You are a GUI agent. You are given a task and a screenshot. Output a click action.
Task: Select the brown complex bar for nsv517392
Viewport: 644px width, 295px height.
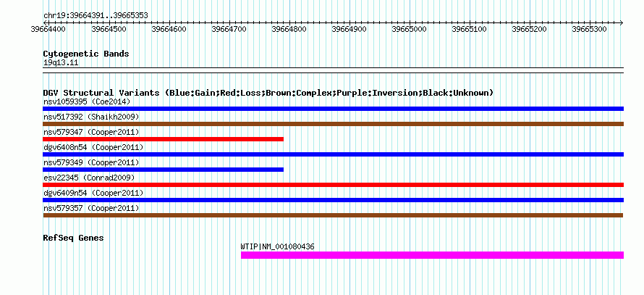(x=333, y=124)
